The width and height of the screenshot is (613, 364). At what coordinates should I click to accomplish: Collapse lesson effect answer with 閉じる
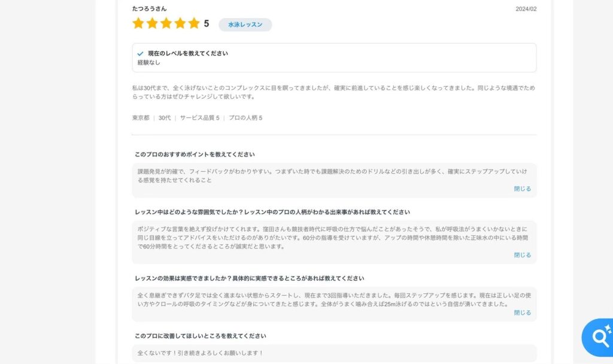tap(522, 313)
